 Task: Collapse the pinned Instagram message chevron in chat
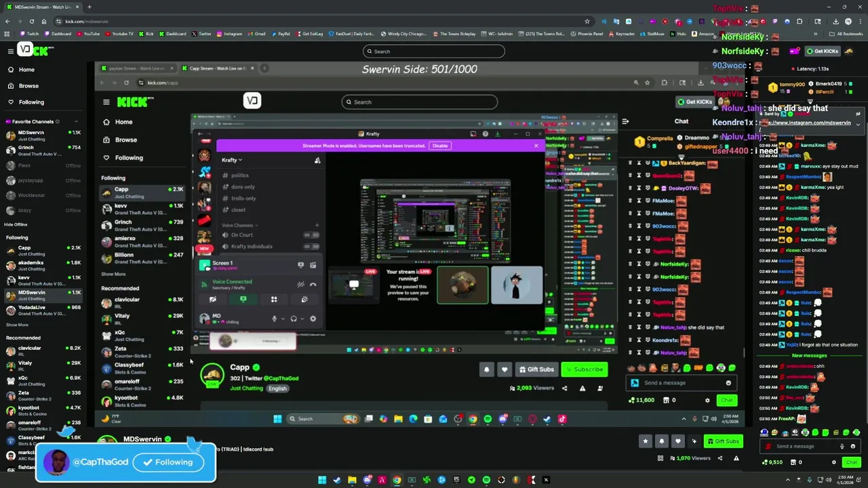(x=858, y=124)
